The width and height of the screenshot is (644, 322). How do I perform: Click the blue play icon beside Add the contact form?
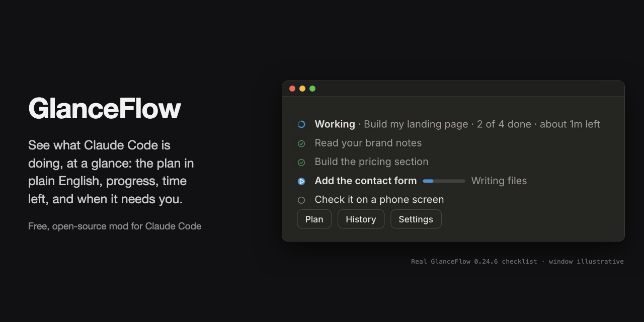coord(301,181)
